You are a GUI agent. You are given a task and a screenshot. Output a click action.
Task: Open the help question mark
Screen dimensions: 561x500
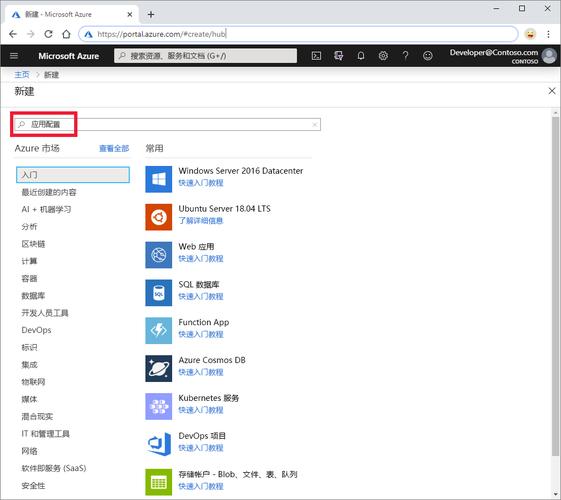tap(405, 56)
